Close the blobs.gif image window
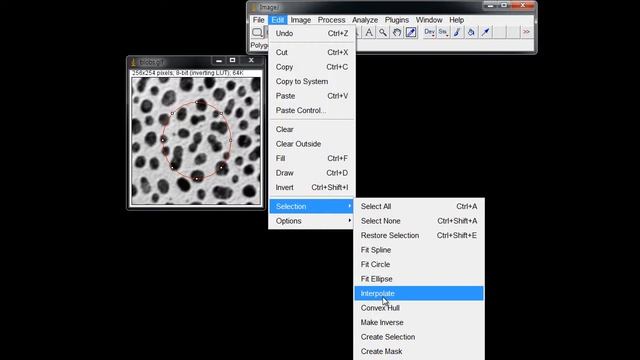The height and width of the screenshot is (360, 640). pyautogui.click(x=251, y=60)
